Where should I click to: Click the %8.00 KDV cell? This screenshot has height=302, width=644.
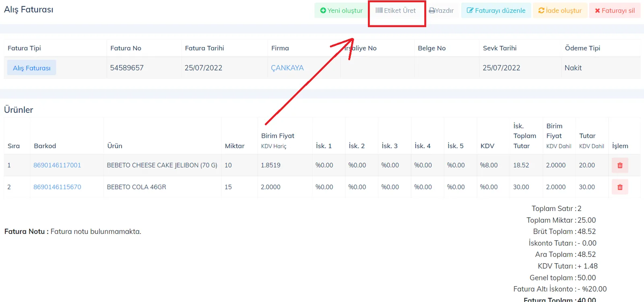pos(489,165)
